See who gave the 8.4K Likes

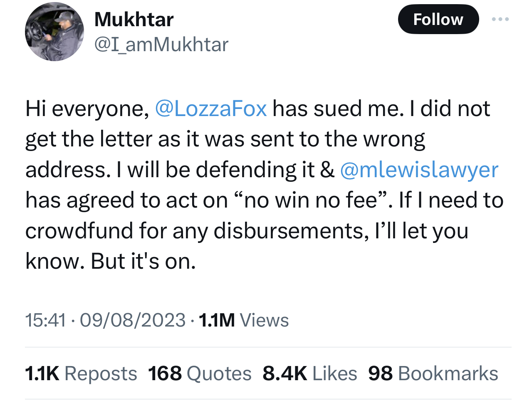click(x=309, y=374)
